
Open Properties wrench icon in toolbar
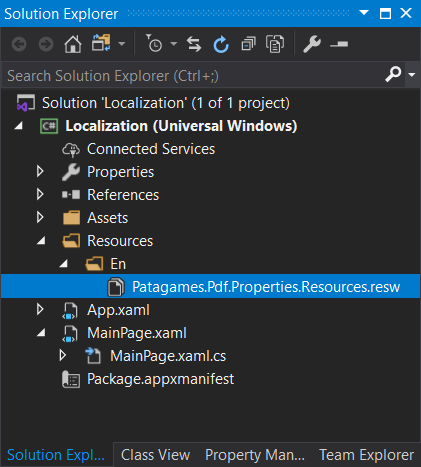[x=312, y=44]
